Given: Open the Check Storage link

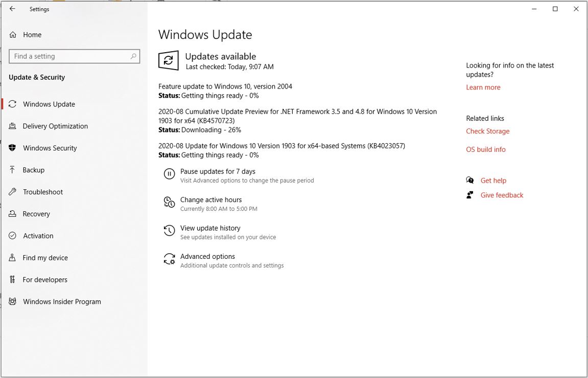Looking at the screenshot, I should point(487,131).
